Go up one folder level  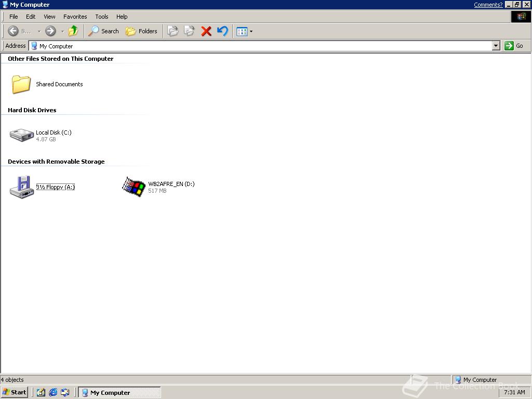coord(73,31)
